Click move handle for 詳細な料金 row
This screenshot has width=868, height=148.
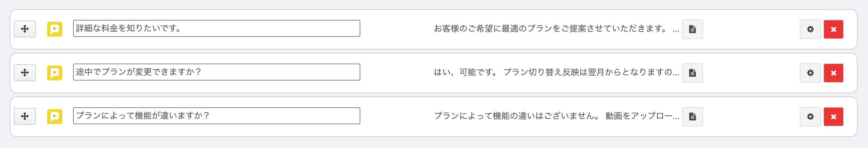coord(24,29)
